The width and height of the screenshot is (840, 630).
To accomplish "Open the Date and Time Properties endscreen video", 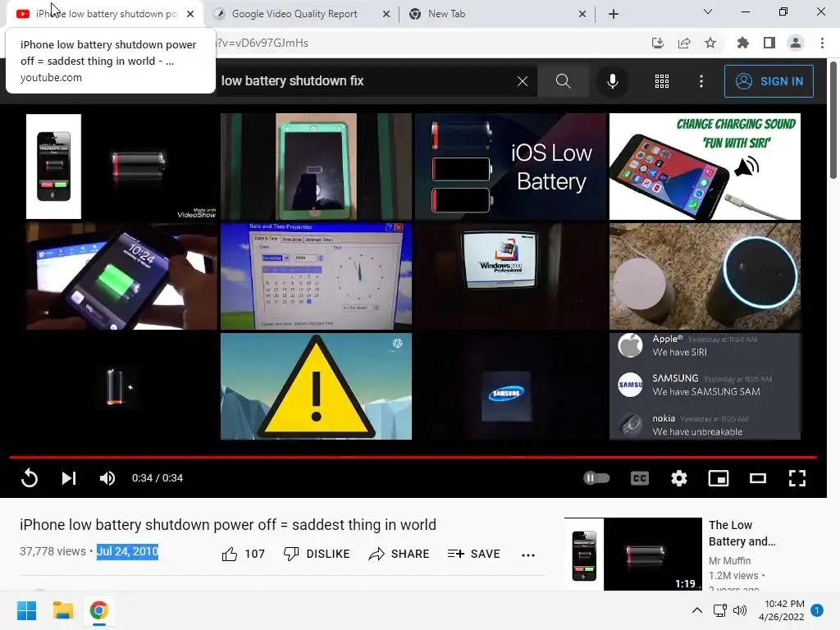I will point(316,276).
